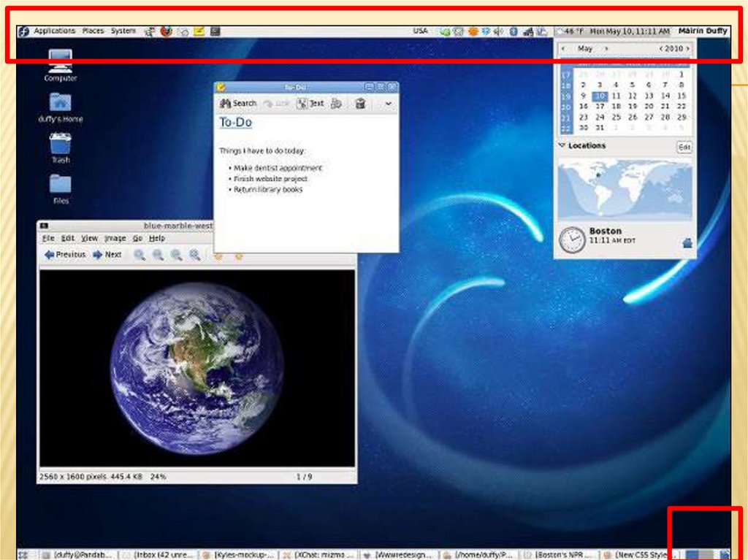Select May 24 in the calendar
748x560 pixels.
600,117
